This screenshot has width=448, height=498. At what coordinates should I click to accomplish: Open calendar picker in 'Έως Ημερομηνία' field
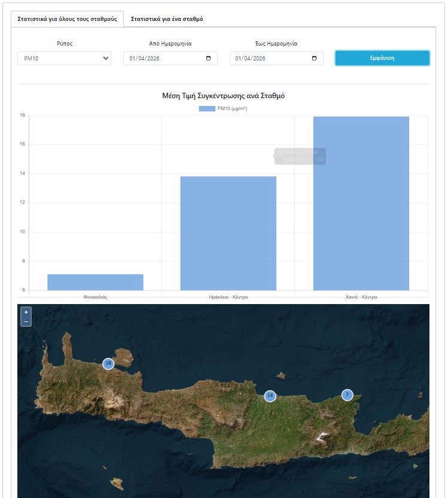click(314, 58)
